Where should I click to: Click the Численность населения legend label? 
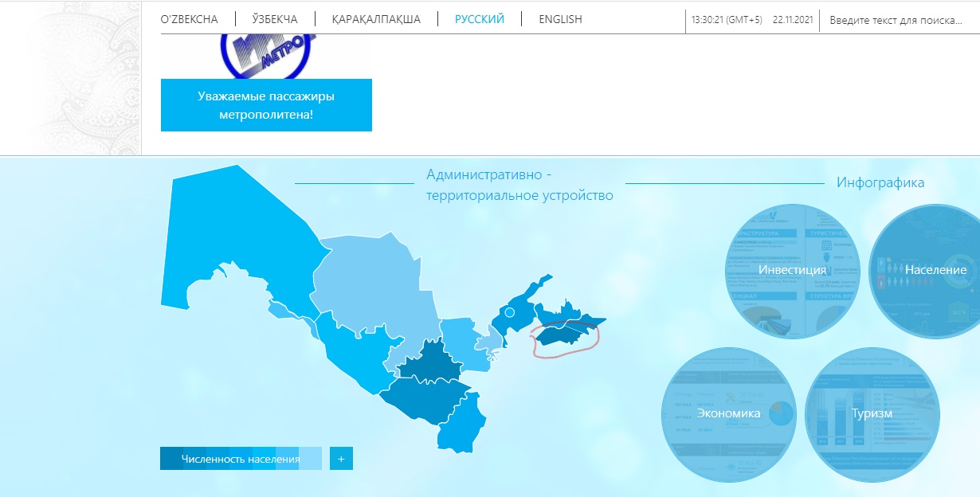tap(240, 459)
